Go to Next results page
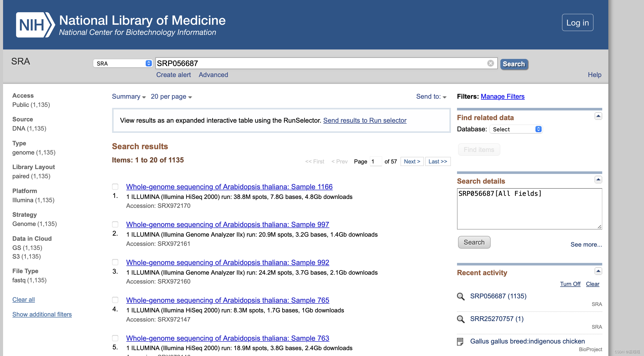This screenshot has height=356, width=644. point(412,161)
